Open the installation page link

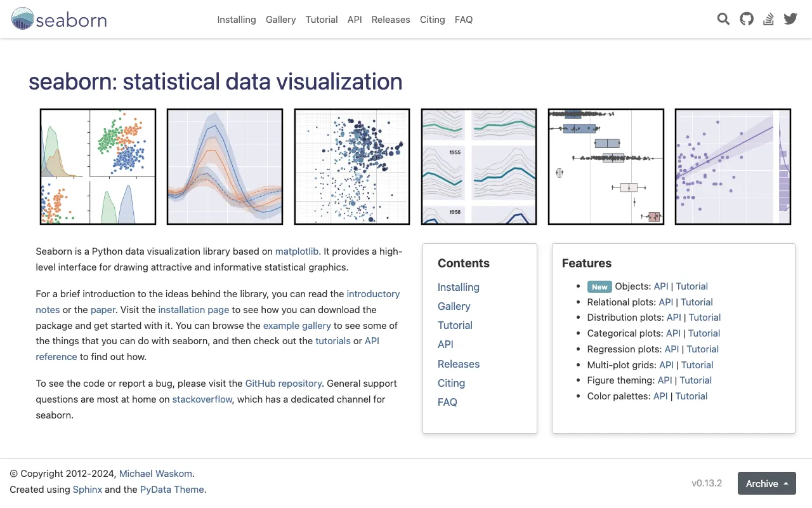tap(193, 309)
